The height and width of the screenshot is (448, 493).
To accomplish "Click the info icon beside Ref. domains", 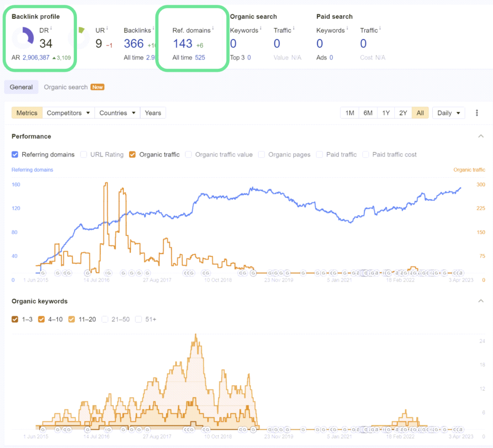I will (x=213, y=28).
